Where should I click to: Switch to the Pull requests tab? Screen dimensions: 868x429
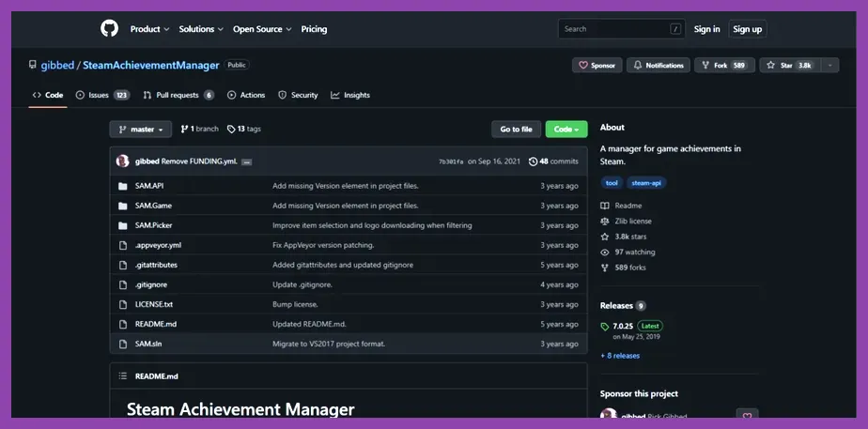tap(178, 95)
